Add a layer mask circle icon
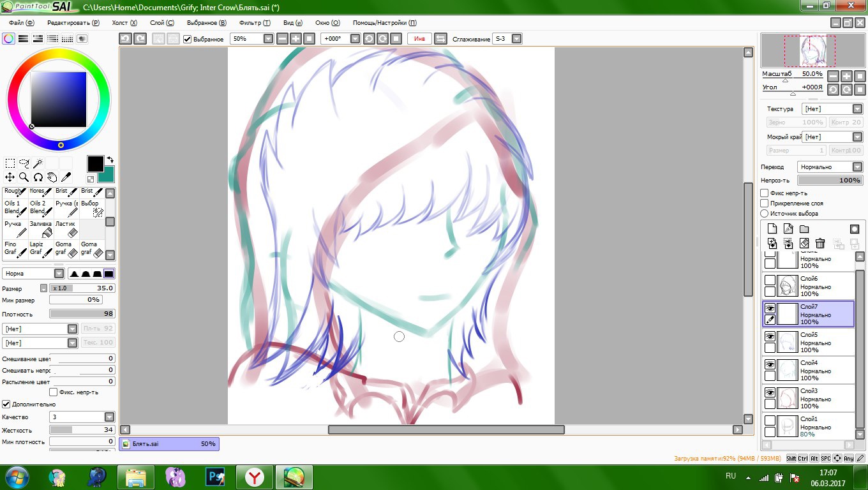 [x=855, y=229]
